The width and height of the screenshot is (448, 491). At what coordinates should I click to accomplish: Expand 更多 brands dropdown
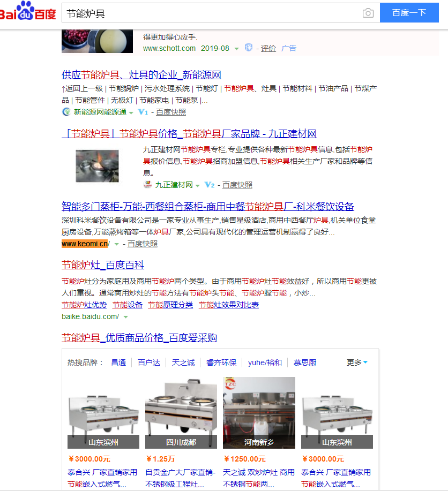[357, 362]
